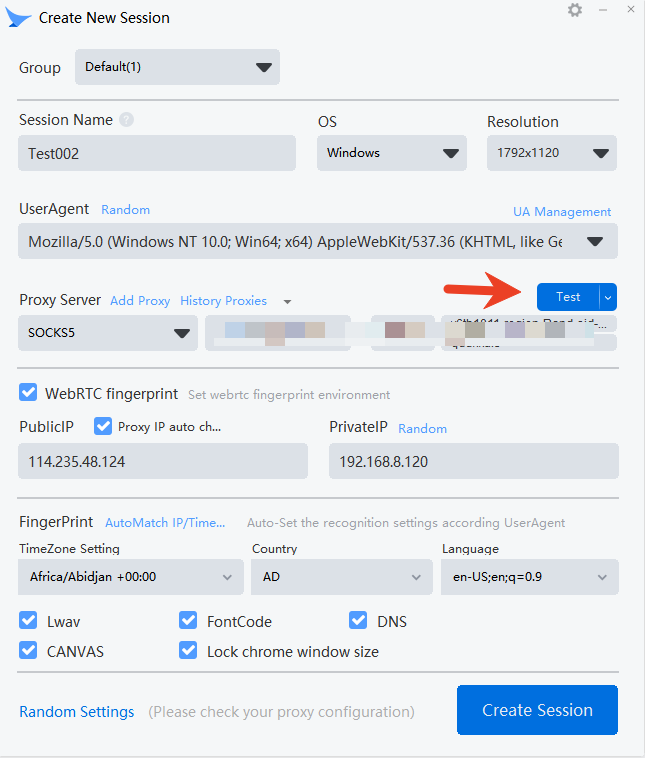Click the blue bird app logo
The image size is (645, 758).
click(20, 18)
